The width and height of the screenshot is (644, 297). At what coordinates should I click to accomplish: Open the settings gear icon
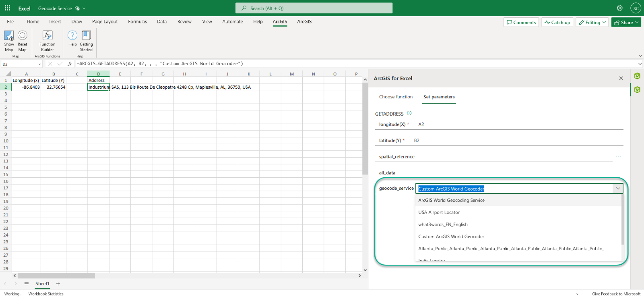620,8
